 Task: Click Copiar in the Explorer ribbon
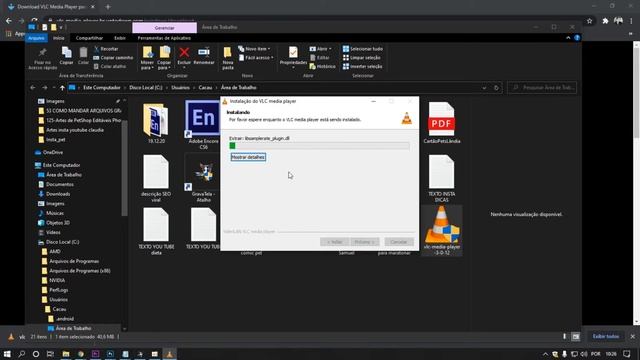pos(66,56)
